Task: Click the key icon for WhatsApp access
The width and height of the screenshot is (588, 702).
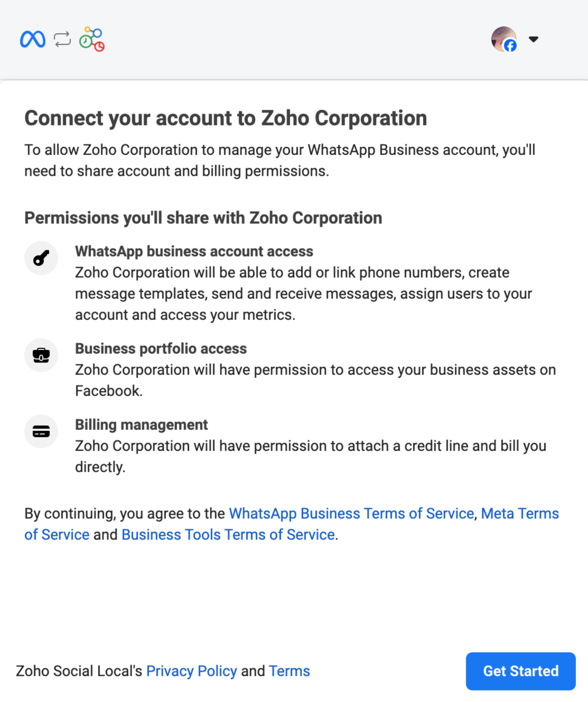Action: (x=41, y=258)
